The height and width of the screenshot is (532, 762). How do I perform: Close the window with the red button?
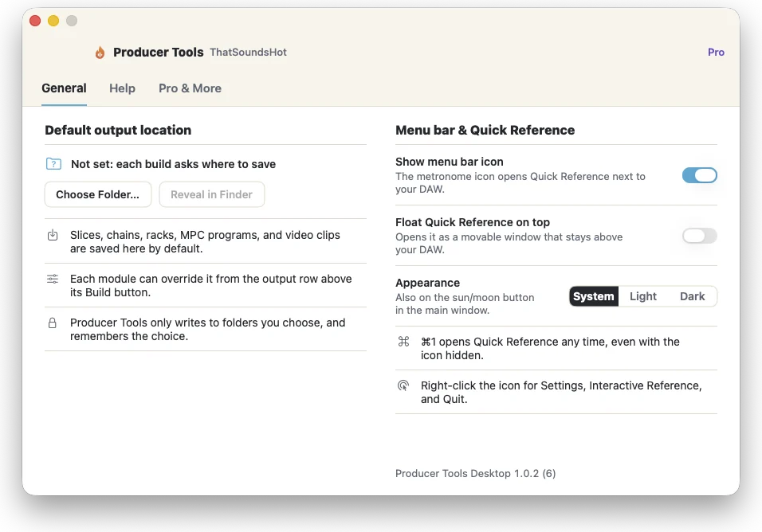pyautogui.click(x=35, y=21)
